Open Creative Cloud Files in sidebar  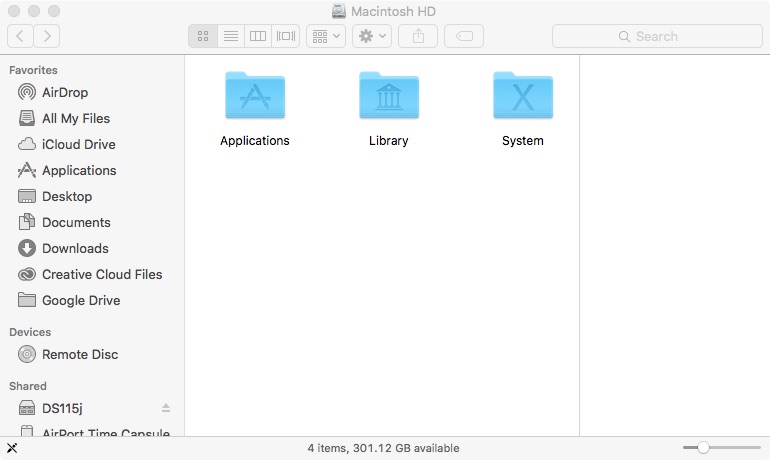coord(92,274)
